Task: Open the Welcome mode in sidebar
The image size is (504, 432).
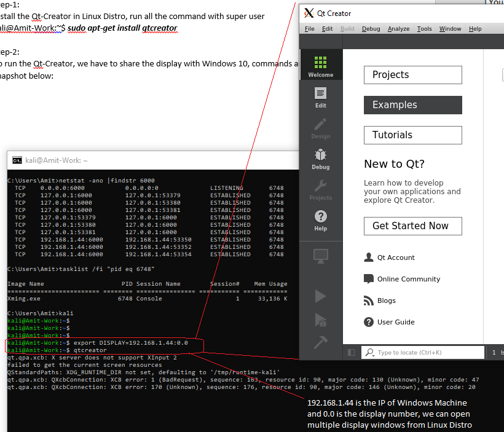Action: coord(320,66)
